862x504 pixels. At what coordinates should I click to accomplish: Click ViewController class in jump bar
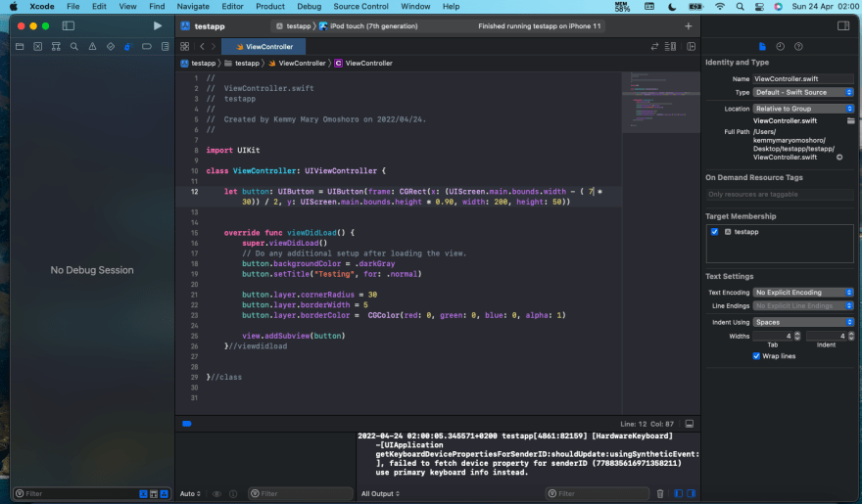coord(363,64)
